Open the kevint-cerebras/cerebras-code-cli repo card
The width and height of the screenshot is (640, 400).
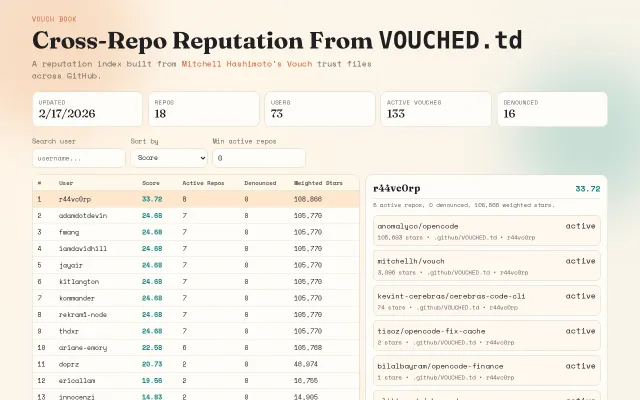pyautogui.click(x=487, y=301)
